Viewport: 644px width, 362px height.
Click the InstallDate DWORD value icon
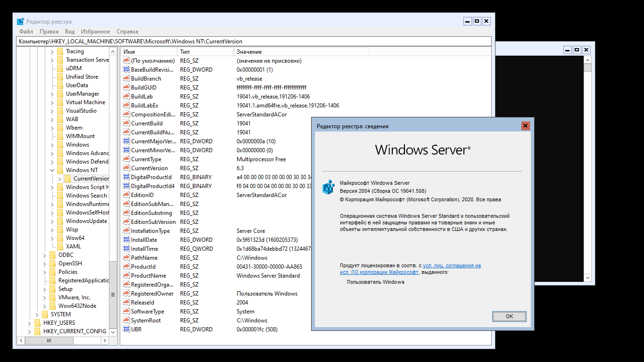click(126, 240)
